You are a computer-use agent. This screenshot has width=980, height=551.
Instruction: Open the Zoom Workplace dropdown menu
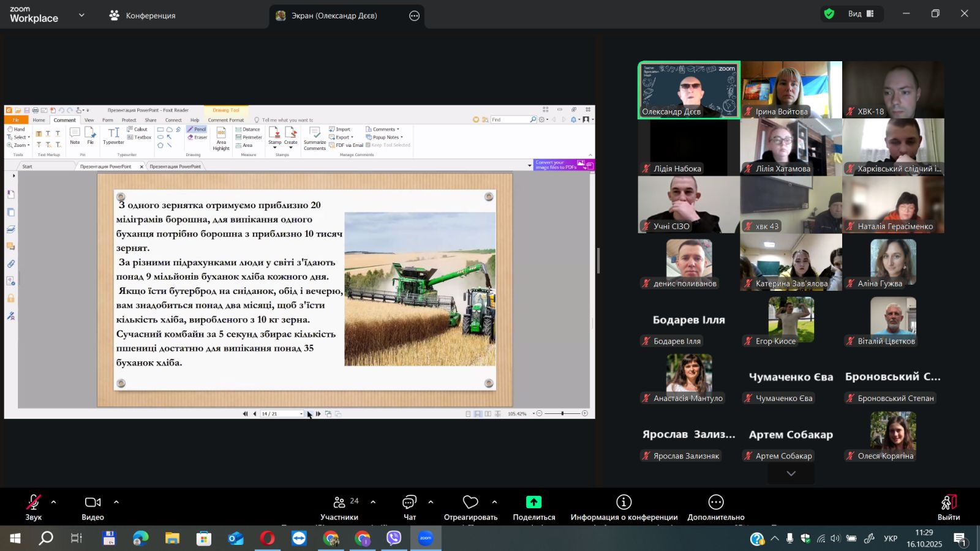point(81,15)
